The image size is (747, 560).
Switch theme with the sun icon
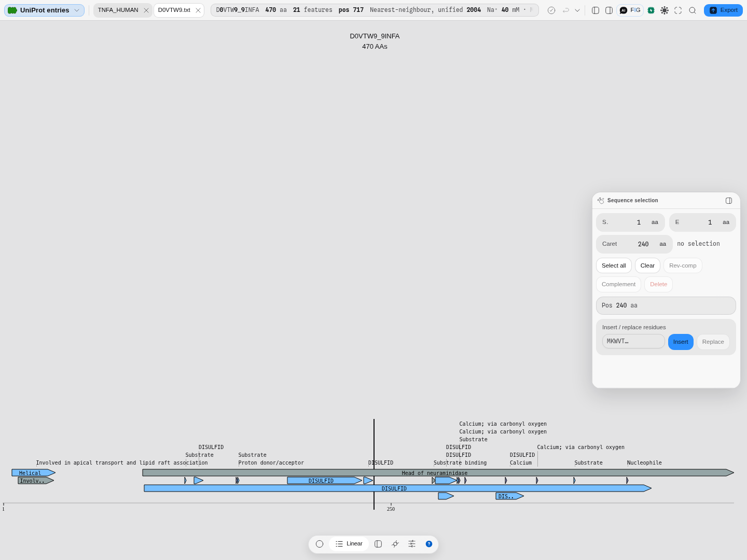click(665, 10)
